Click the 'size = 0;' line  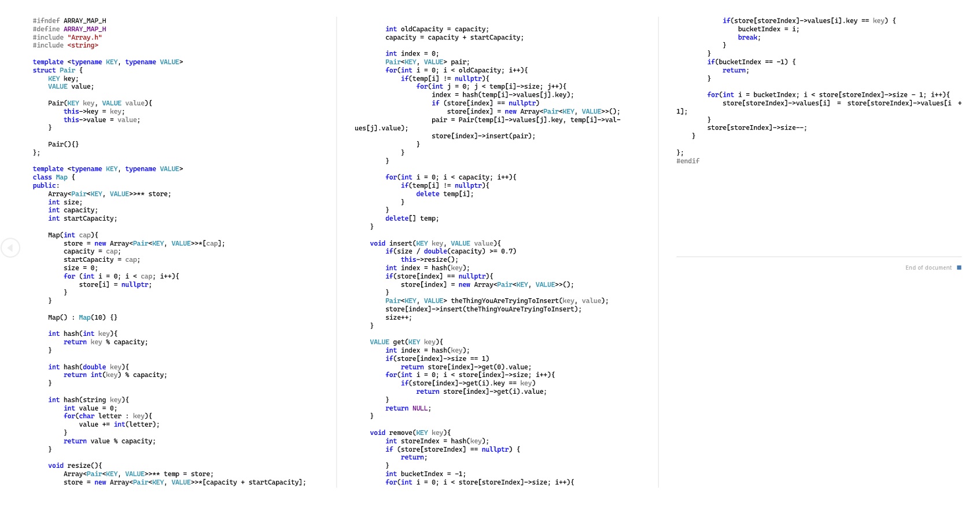80,268
